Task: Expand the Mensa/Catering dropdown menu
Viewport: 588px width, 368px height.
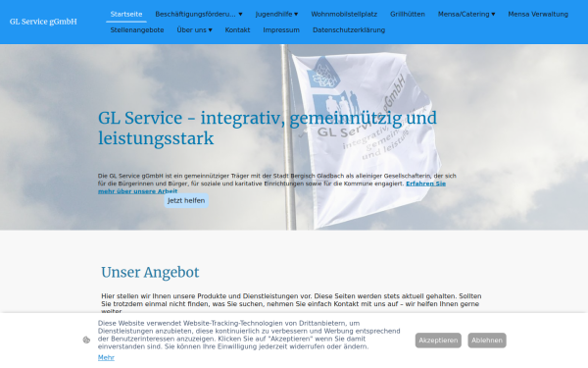Action: pyautogui.click(x=466, y=15)
